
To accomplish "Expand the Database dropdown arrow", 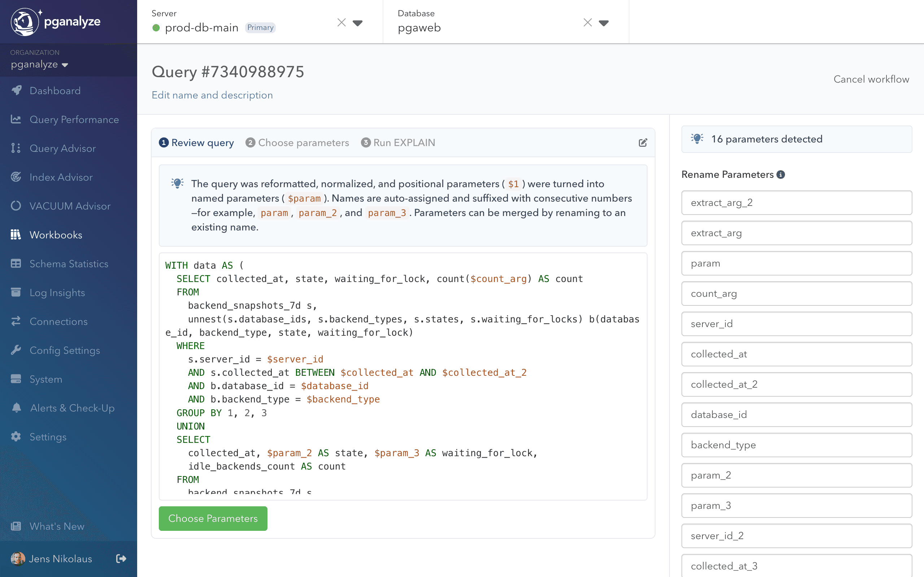I will (603, 23).
